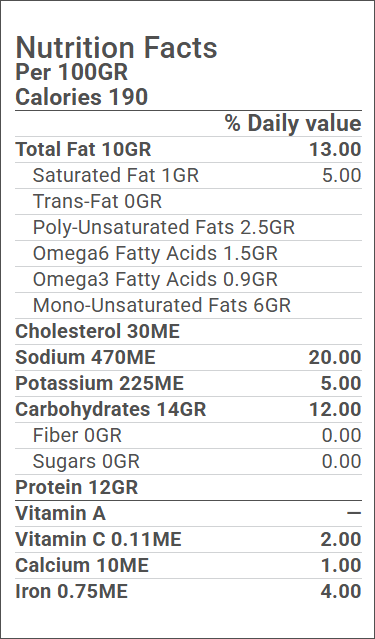Click the Calories 190 line
The width and height of the screenshot is (375, 639).
pyautogui.click(x=82, y=97)
